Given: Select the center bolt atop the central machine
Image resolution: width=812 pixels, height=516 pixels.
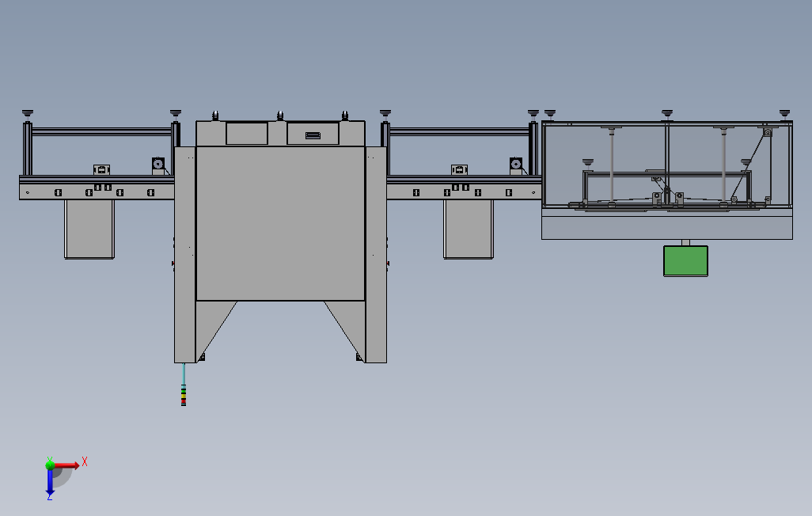Looking at the screenshot, I should [280, 116].
